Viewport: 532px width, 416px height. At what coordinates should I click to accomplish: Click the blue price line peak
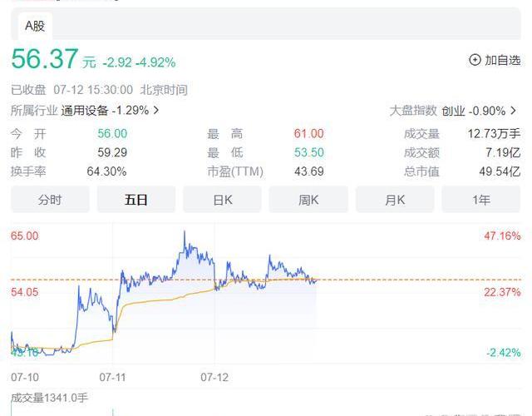click(185, 232)
